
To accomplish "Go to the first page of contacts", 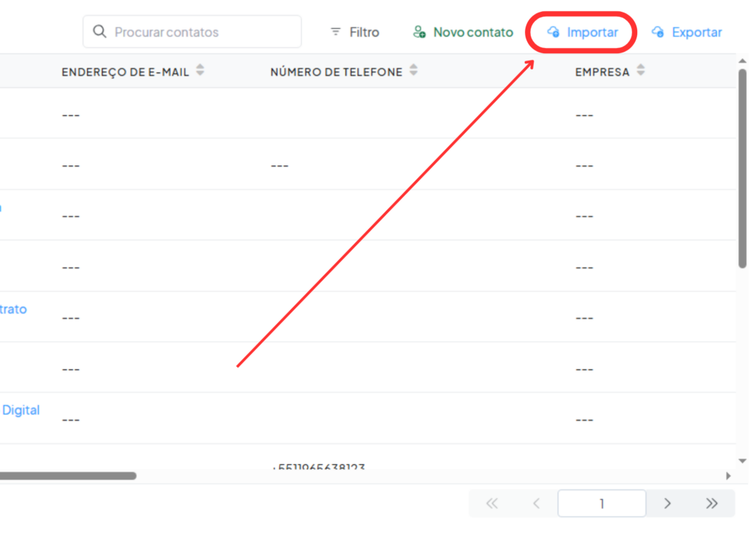I will [x=492, y=503].
